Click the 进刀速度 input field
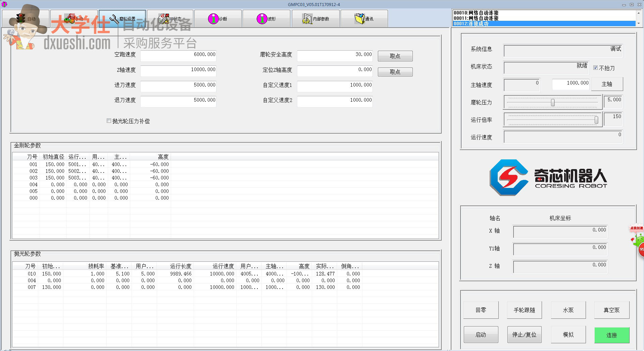This screenshot has height=351, width=644. pos(178,86)
